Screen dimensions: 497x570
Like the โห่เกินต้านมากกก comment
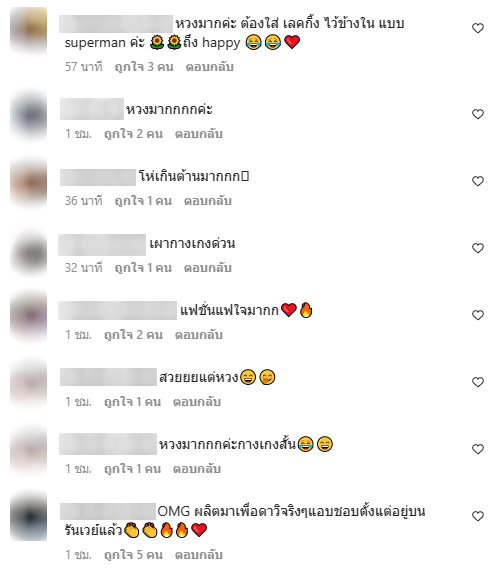[x=478, y=181]
